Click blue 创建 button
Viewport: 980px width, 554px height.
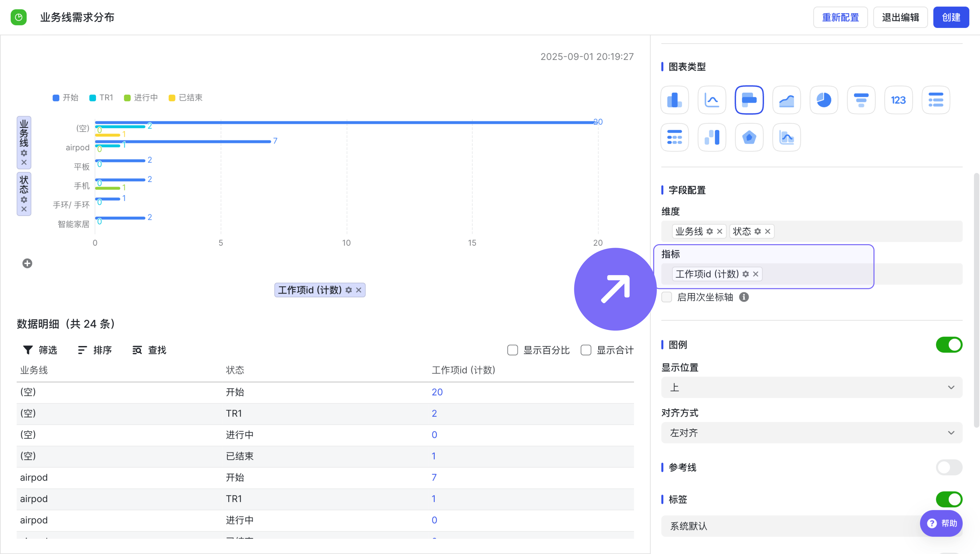pyautogui.click(x=951, y=17)
